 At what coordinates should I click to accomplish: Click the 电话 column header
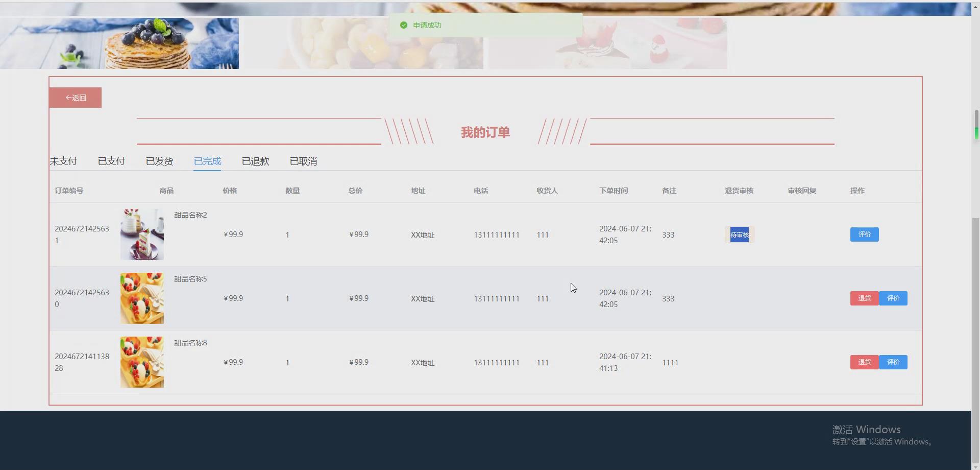[x=481, y=191]
